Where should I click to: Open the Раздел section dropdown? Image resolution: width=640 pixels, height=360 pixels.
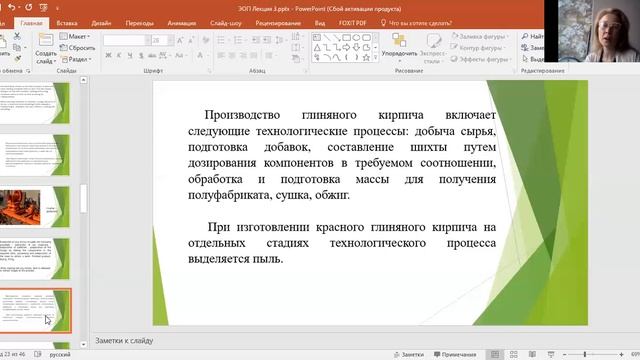[x=76, y=59]
